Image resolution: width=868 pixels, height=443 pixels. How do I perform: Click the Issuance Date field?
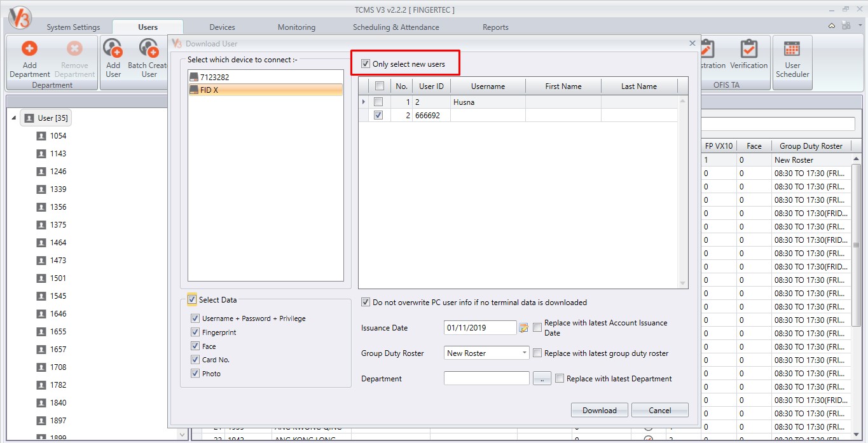tap(480, 328)
